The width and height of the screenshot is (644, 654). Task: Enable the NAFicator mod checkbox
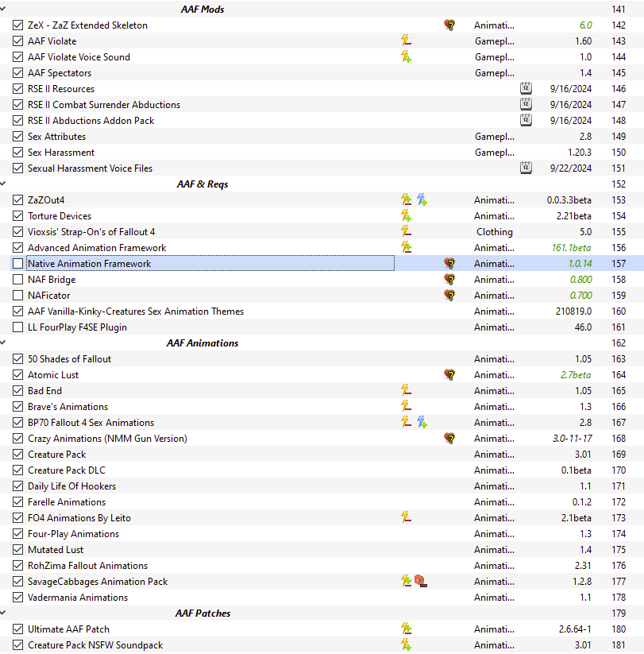18,296
